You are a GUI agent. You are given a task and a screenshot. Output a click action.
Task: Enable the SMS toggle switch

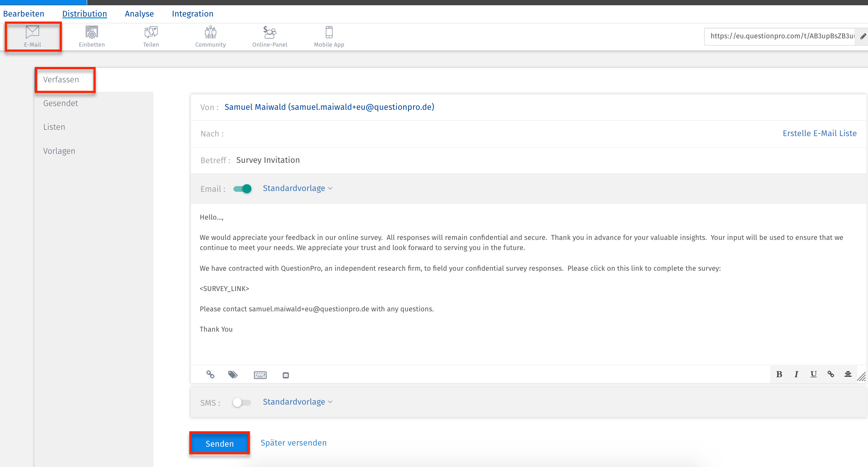pos(242,402)
